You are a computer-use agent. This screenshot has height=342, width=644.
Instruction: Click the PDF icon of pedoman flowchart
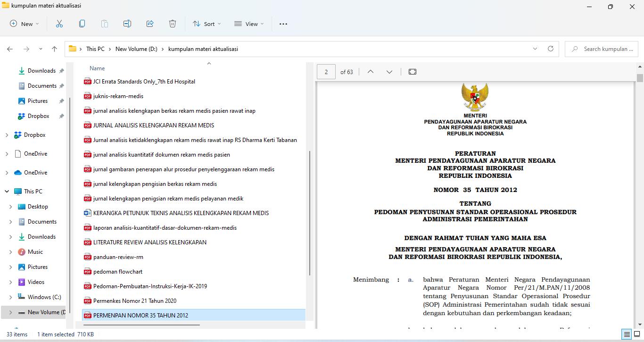[x=87, y=272]
